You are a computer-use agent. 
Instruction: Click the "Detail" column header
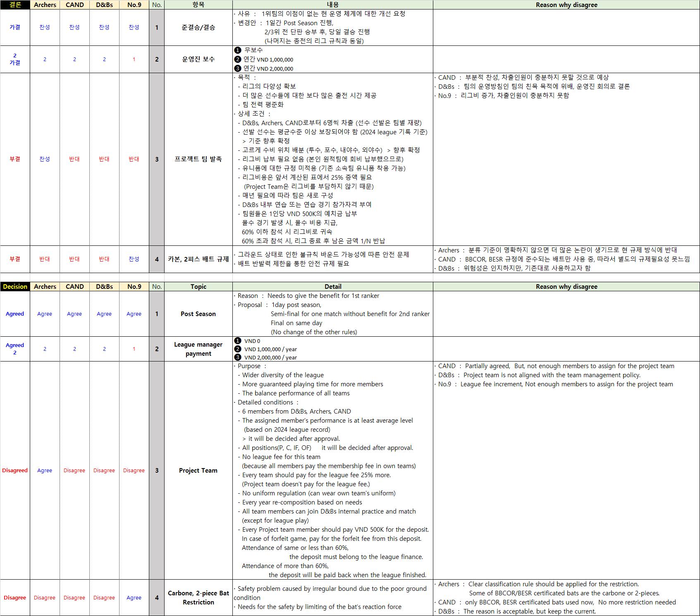tap(332, 287)
